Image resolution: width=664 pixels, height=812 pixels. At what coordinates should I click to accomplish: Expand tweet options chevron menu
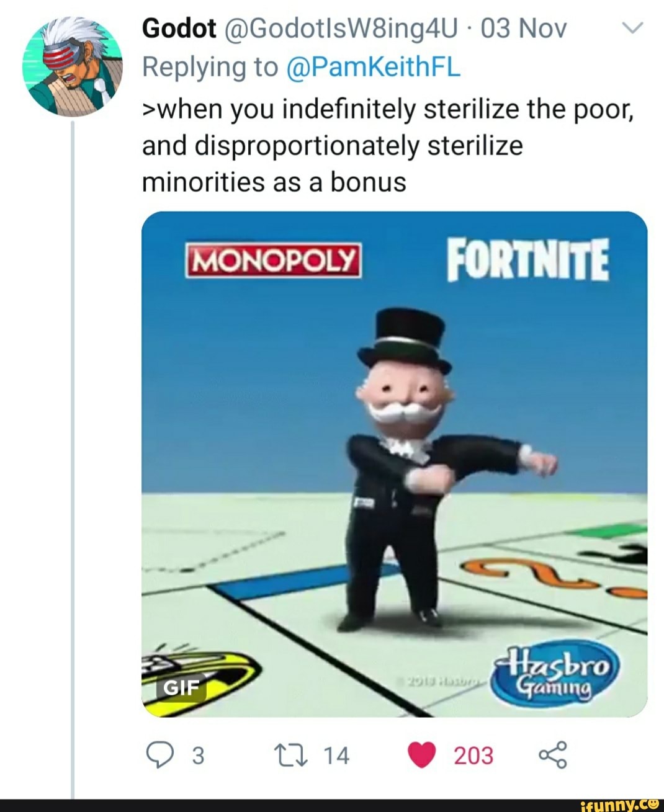pos(634,28)
